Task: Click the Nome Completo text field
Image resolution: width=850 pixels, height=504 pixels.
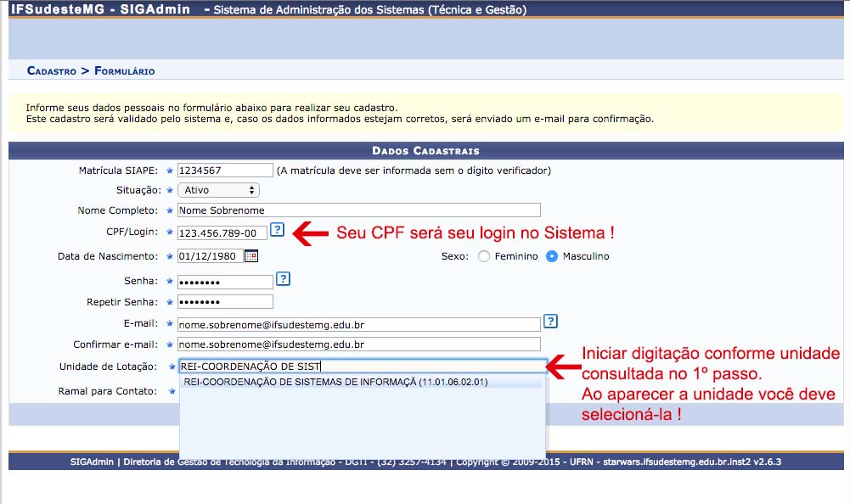Action: coord(358,210)
